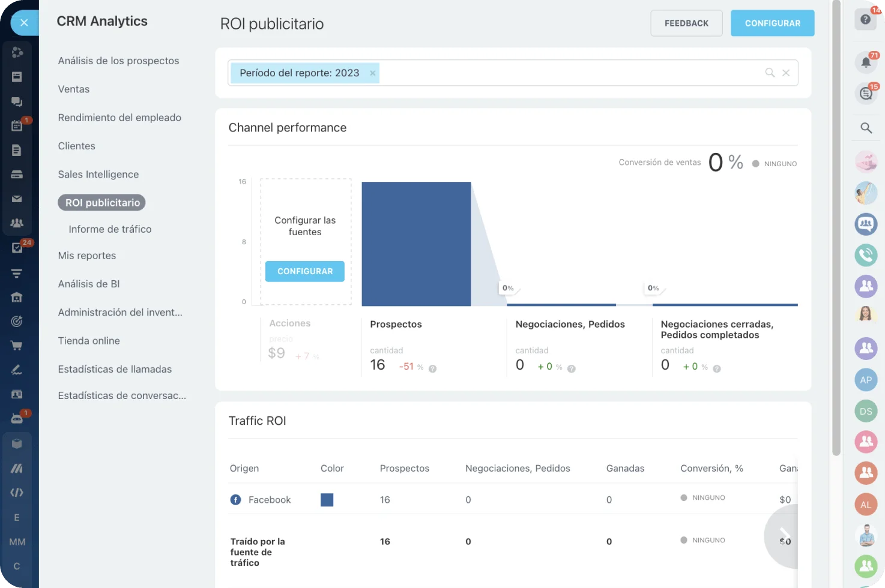
Task: Open the notifications bell showing 71
Action: (866, 62)
